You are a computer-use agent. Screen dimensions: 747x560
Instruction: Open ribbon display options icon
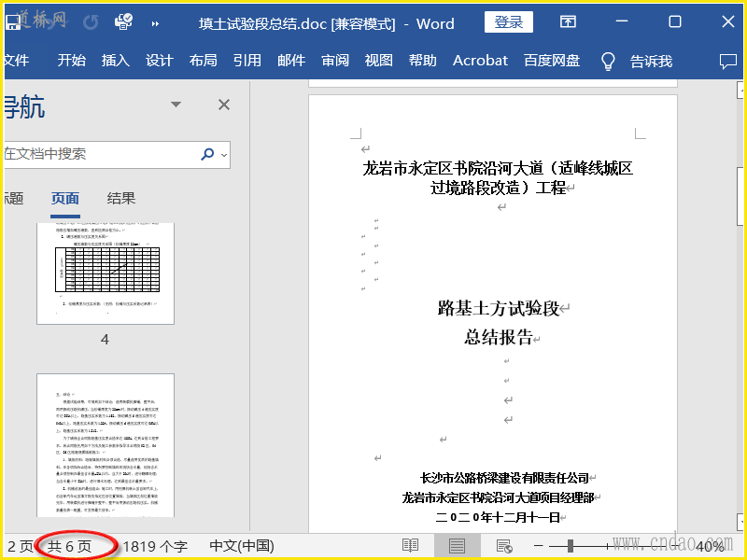click(568, 21)
